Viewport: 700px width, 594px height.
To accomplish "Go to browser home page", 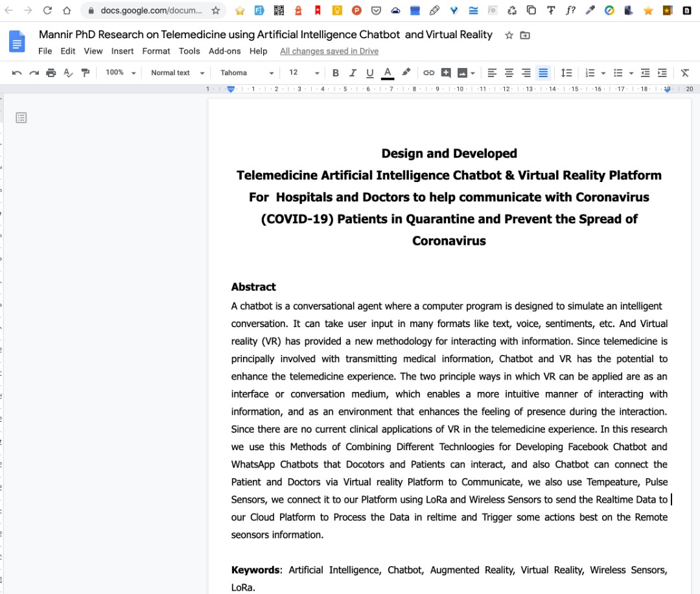I will 67,10.
